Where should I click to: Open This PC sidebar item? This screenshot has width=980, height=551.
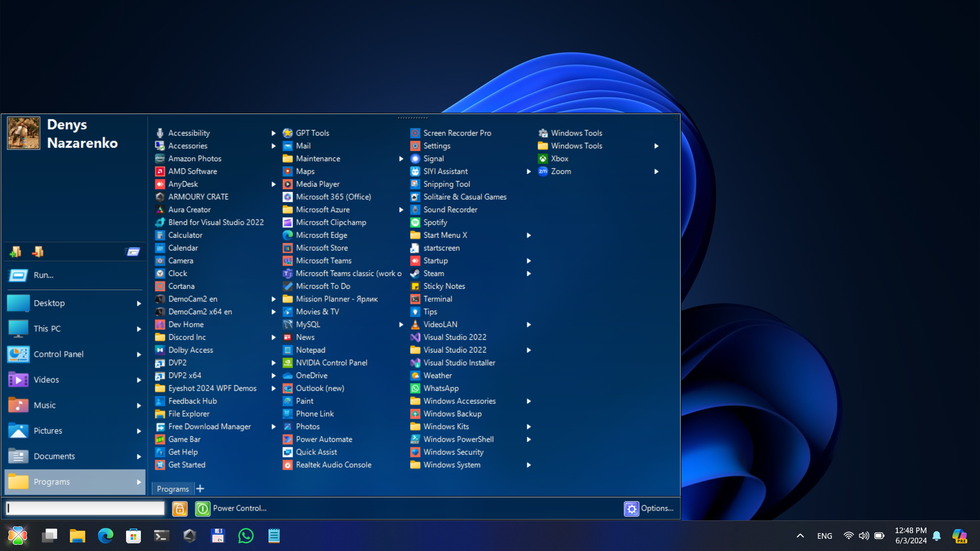pyautogui.click(x=75, y=329)
